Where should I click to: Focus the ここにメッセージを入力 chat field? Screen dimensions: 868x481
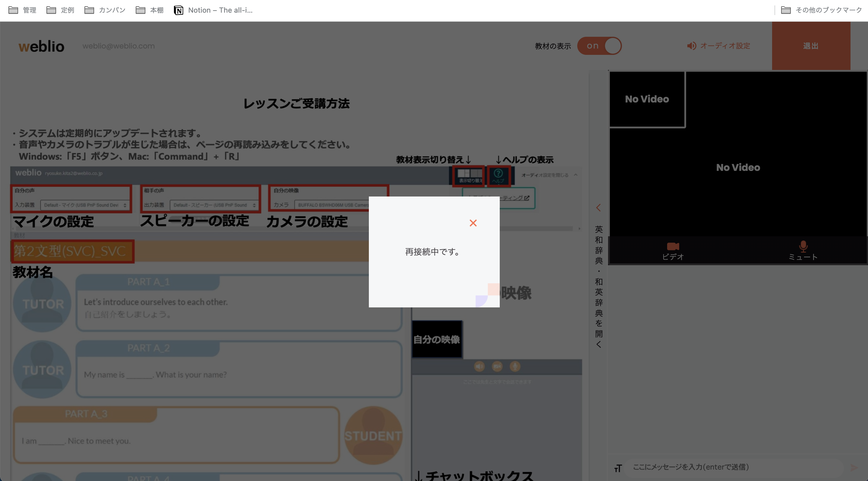735,467
